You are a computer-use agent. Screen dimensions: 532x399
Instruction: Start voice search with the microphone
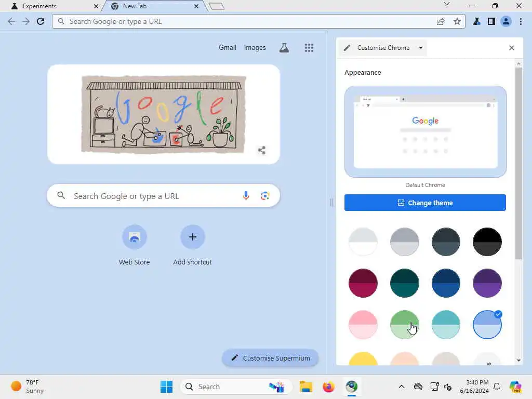click(x=246, y=196)
